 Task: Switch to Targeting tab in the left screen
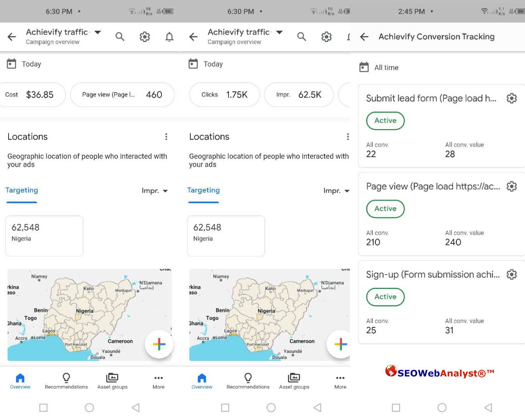tap(22, 190)
